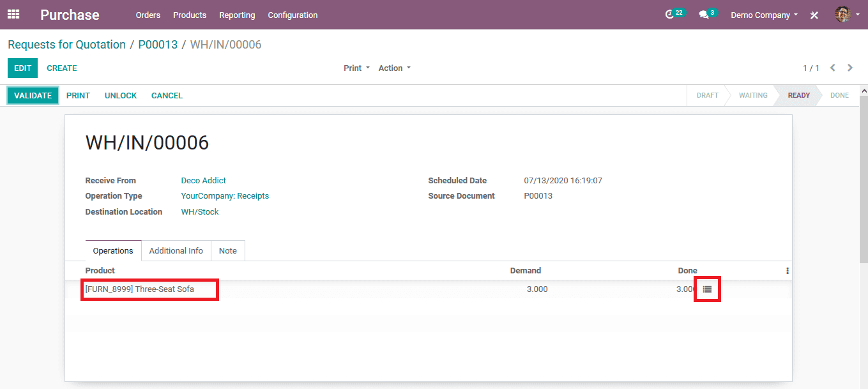This screenshot has width=868, height=389.
Task: Open activities clock icon with 22 badge
Action: 674,14
